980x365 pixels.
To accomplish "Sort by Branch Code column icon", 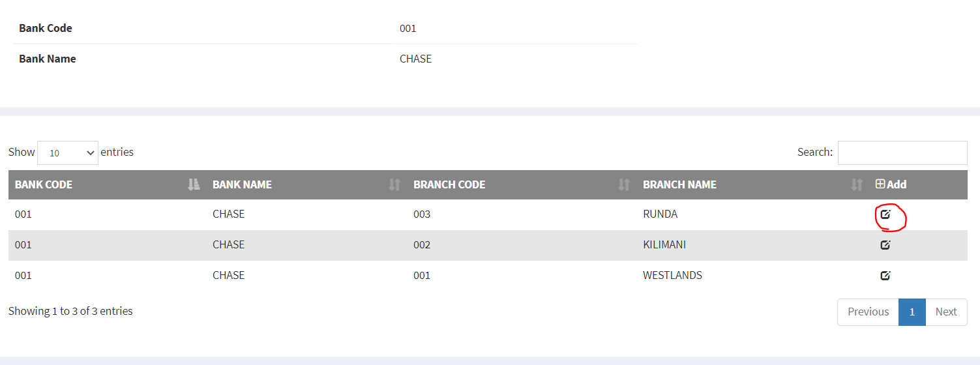I will [x=623, y=185].
